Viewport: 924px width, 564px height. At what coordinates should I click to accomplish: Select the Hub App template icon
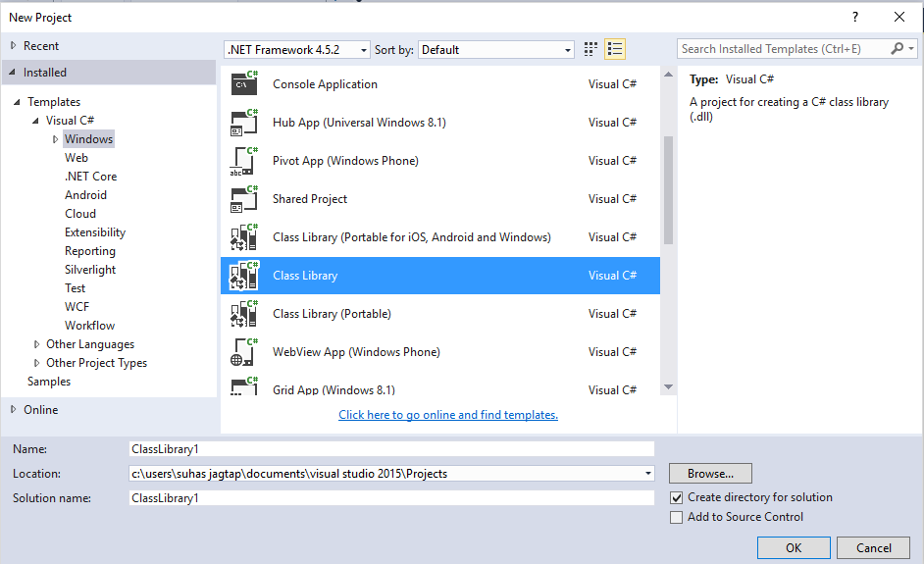[244, 123]
